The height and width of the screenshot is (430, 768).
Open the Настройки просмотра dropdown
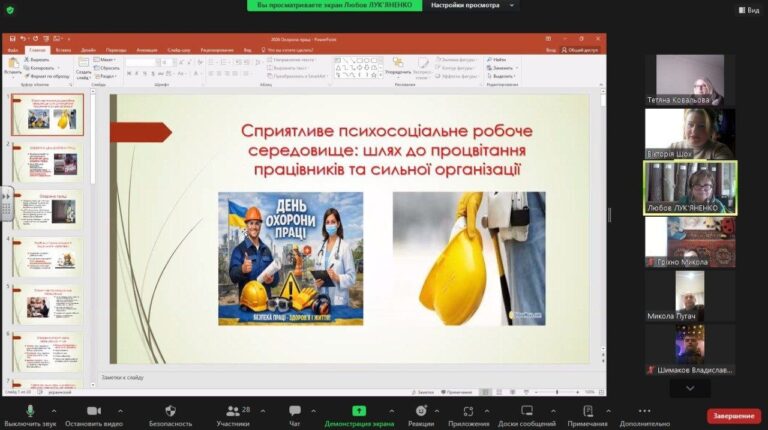(x=473, y=5)
